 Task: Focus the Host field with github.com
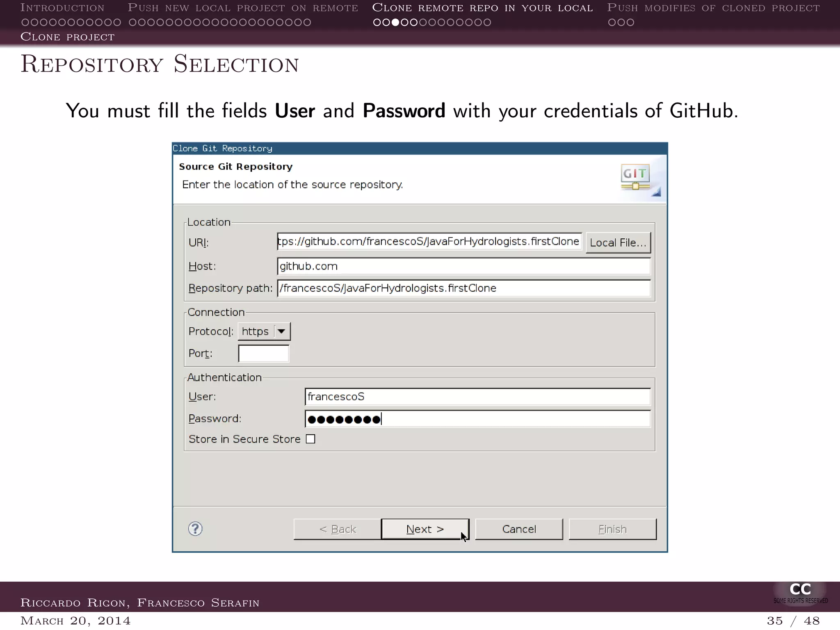tap(463, 266)
